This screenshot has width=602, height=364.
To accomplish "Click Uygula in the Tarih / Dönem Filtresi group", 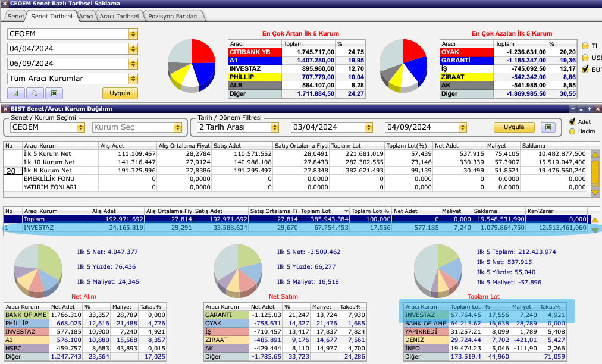I will (514, 127).
